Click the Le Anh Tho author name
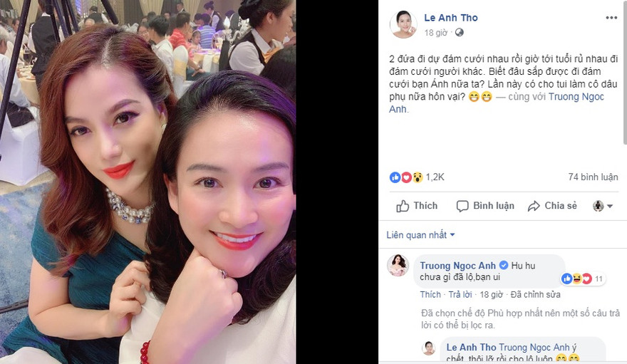 (x=450, y=18)
